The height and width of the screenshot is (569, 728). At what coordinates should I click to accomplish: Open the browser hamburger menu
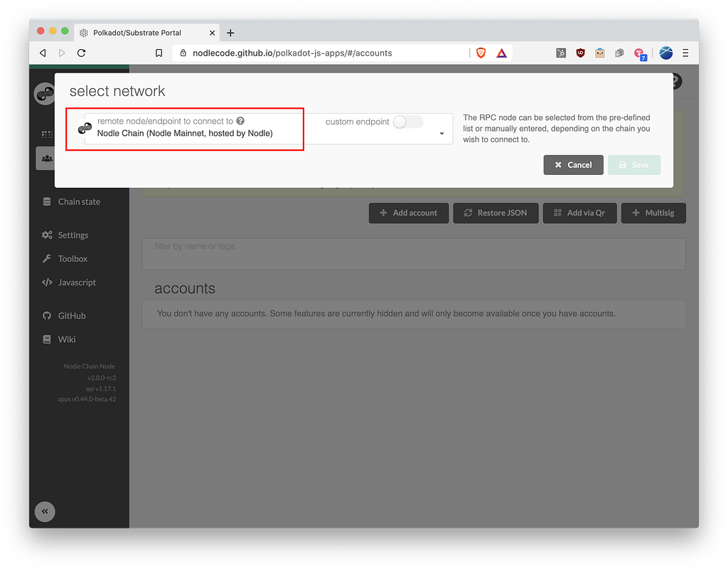(685, 53)
